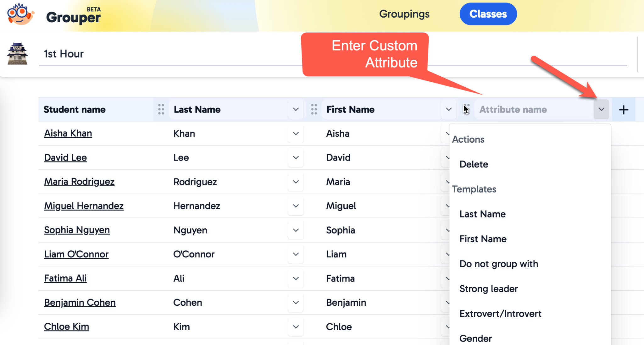Viewport: 644px width, 345px height.
Task: Expand the dropdown in Kim's Last Name cell
Action: (296, 327)
